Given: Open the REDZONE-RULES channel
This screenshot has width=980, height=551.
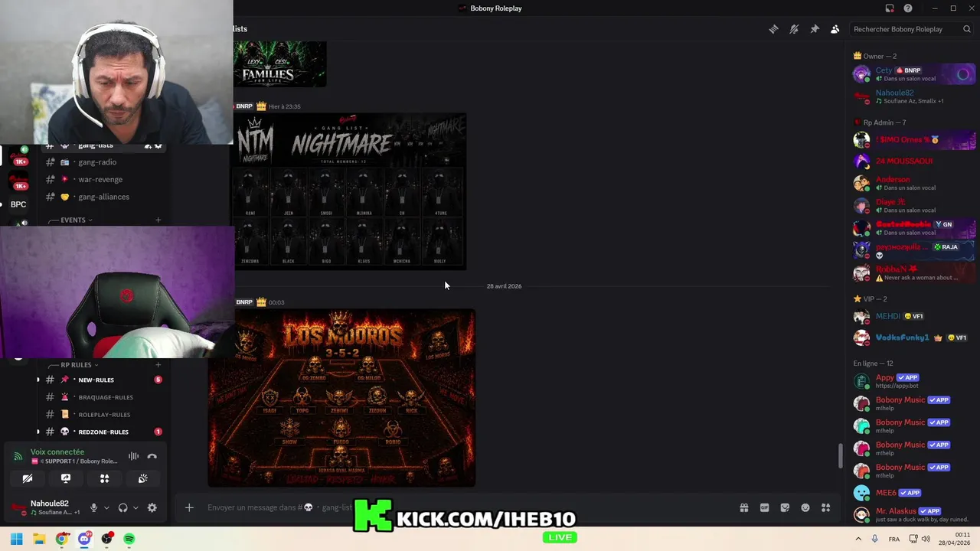Looking at the screenshot, I should (x=103, y=432).
